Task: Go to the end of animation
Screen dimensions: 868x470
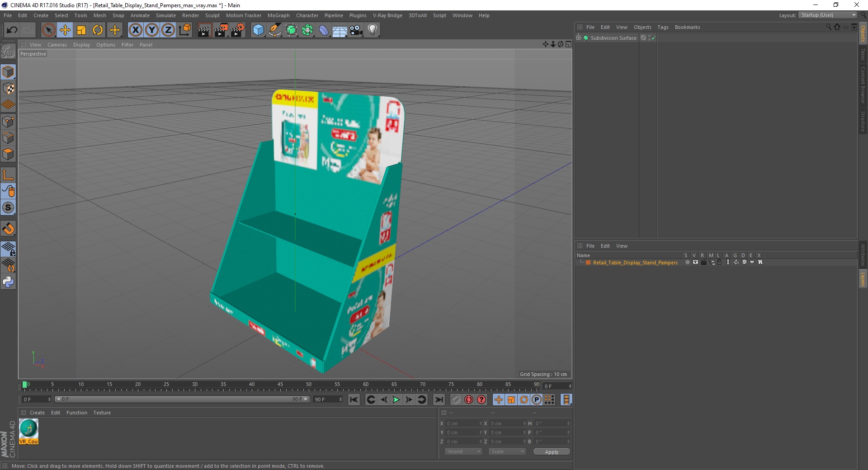Action: [439, 399]
